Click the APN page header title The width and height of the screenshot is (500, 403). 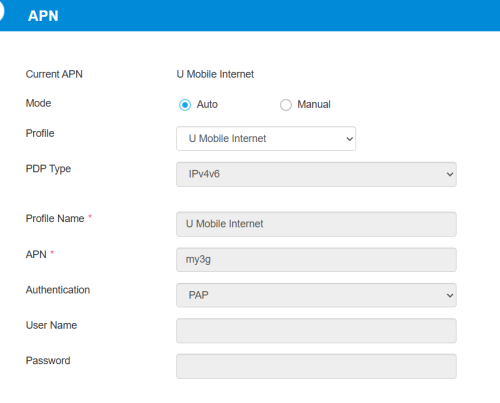[x=43, y=16]
